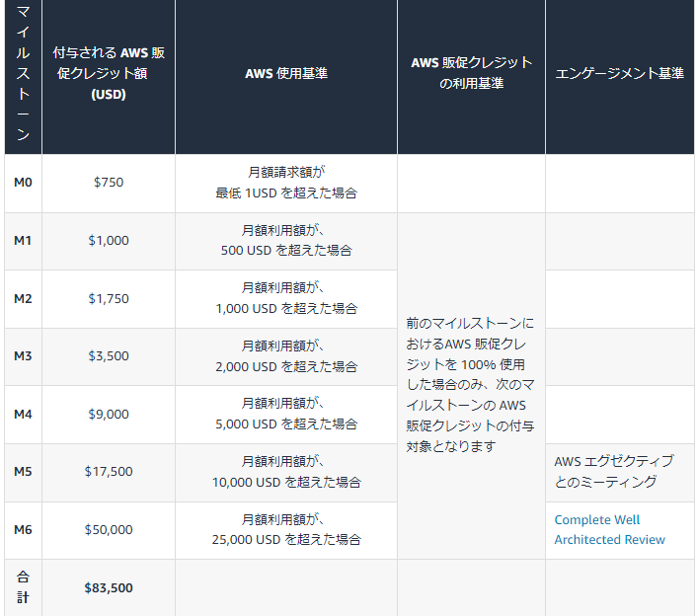This screenshot has height=616, width=698.
Task: Click the 前のマイルストーンにおける credit usage text
Action: click(470, 385)
